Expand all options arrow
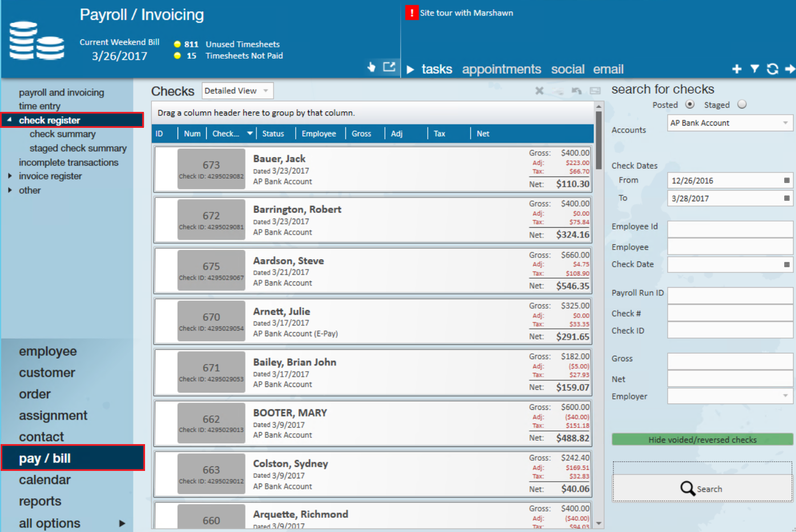796x532 pixels. (x=122, y=523)
